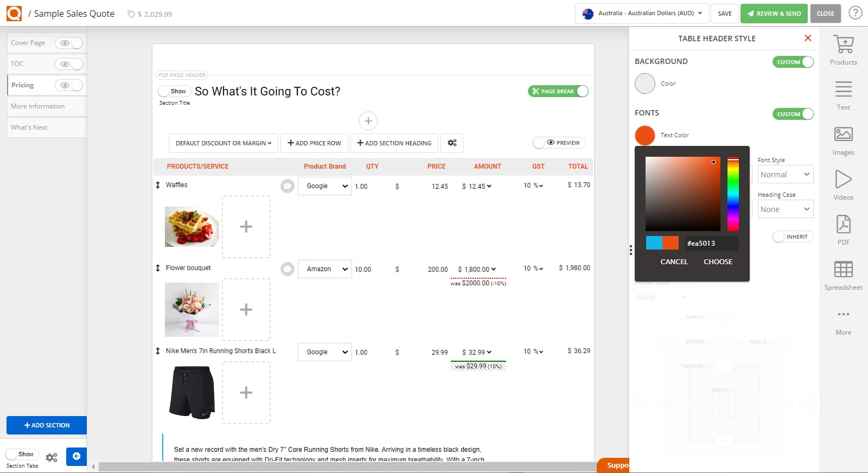Open the Products panel icon
868x473 pixels.
click(843, 44)
